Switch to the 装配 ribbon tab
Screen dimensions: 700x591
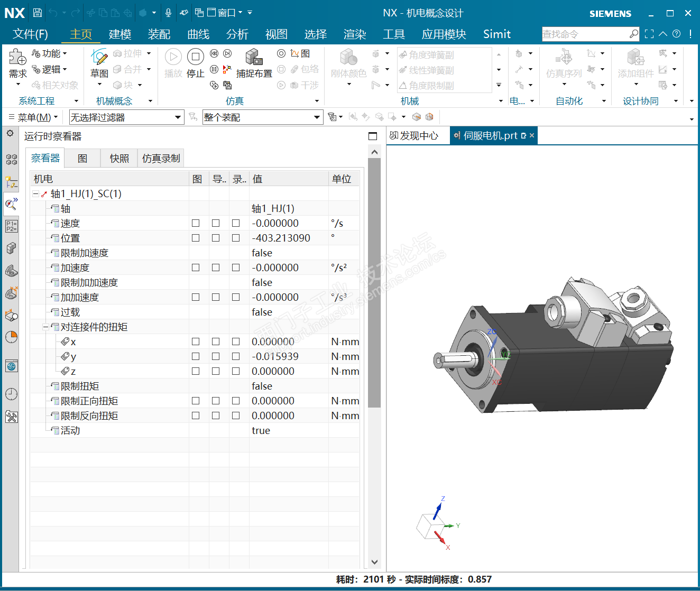[x=159, y=34]
